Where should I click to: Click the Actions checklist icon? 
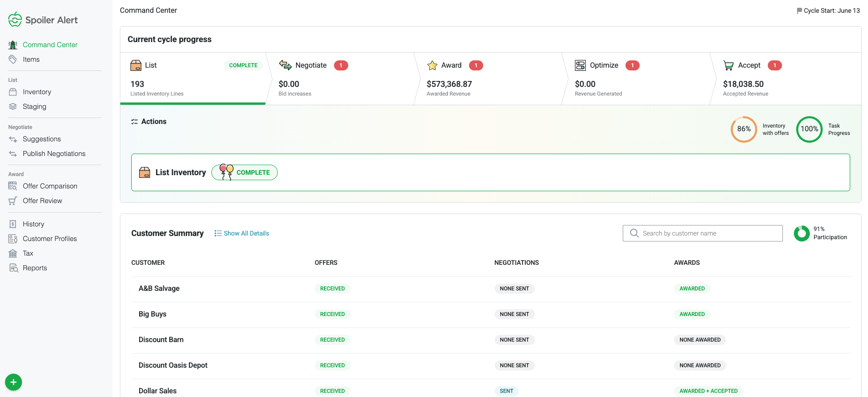135,122
